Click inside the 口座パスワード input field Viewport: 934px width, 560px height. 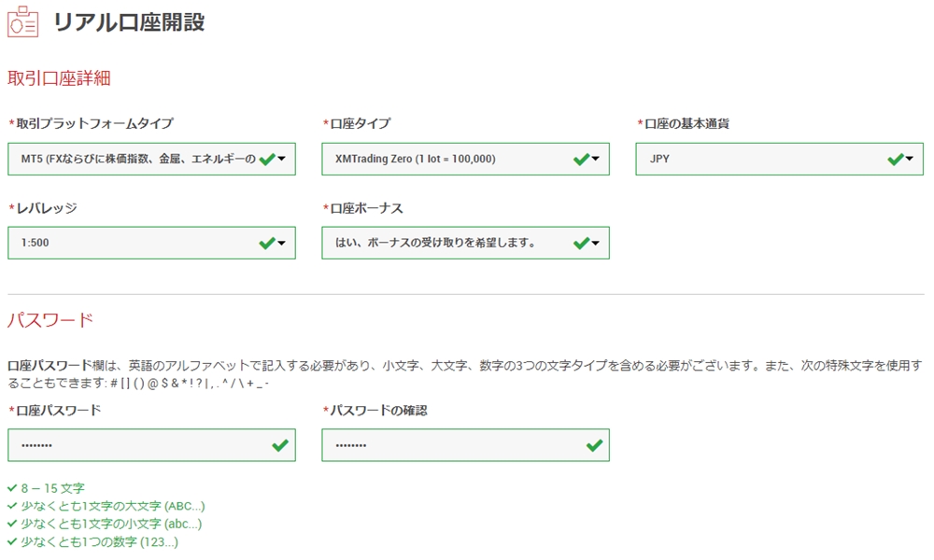[x=140, y=444]
